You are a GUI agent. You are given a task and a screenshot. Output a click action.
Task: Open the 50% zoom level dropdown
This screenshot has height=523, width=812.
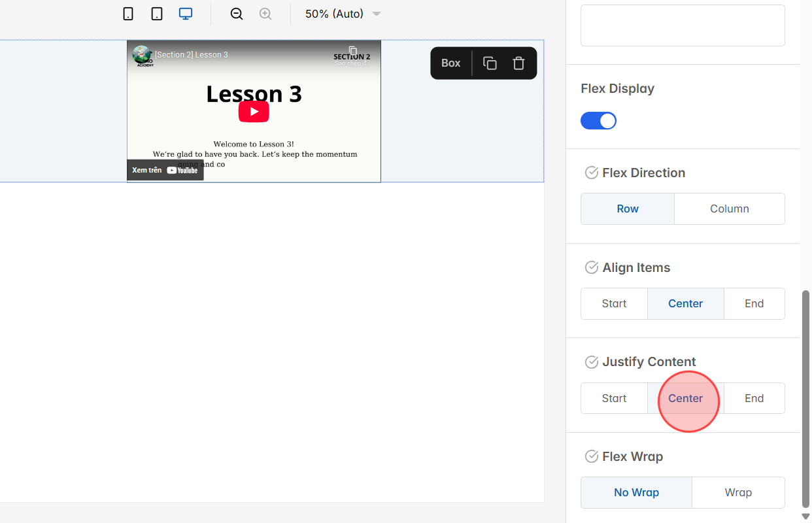341,13
